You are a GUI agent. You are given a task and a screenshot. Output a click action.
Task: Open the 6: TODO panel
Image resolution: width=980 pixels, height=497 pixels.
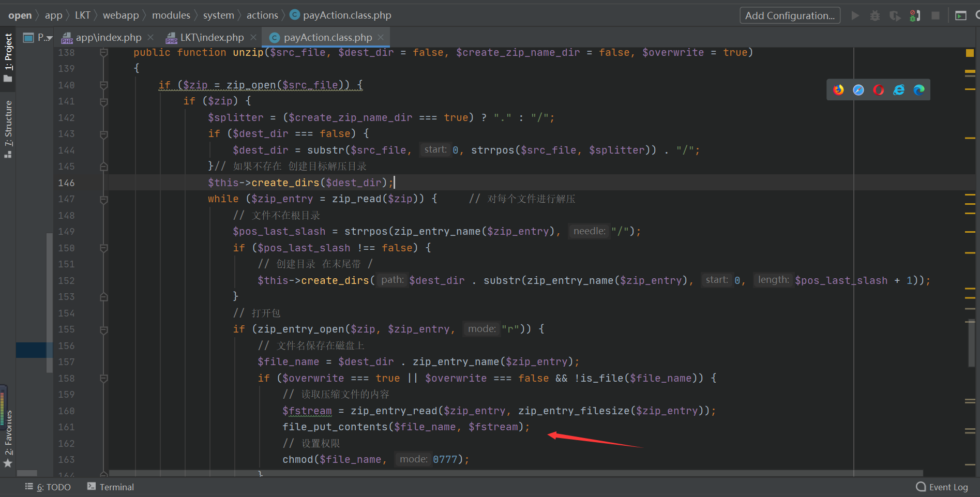pyautogui.click(x=48, y=487)
